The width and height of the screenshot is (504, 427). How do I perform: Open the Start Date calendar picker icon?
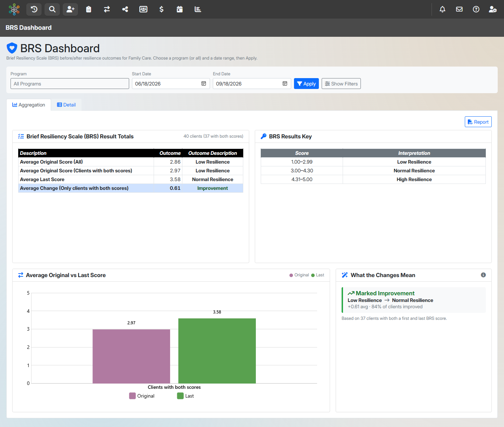pyautogui.click(x=204, y=84)
